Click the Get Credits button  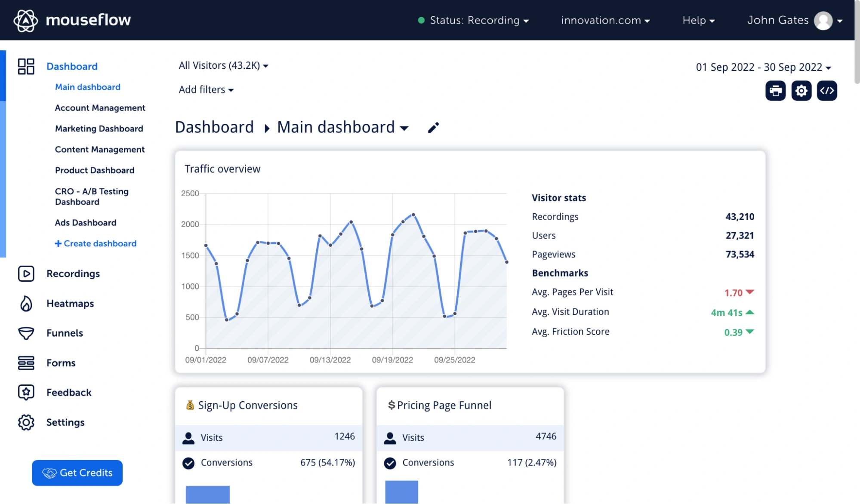tap(77, 473)
